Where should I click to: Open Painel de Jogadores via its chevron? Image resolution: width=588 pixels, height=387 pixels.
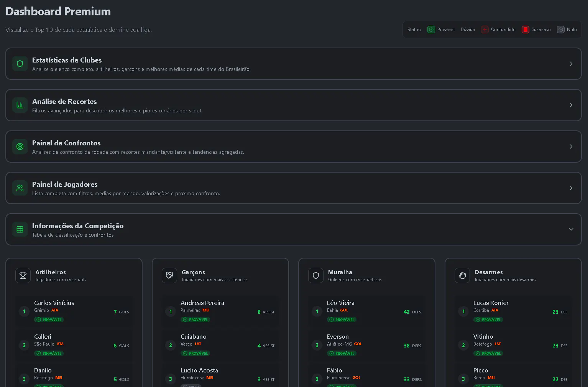pyautogui.click(x=571, y=188)
